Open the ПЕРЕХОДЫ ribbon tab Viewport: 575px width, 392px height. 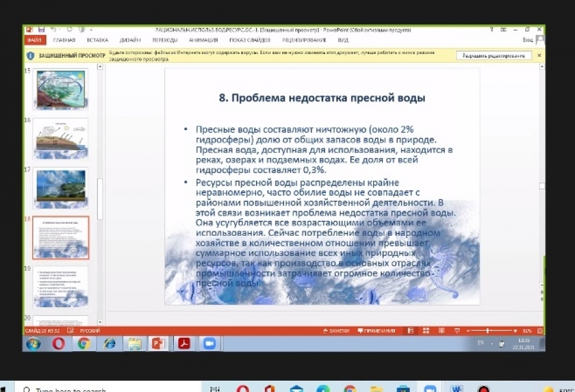tap(165, 40)
